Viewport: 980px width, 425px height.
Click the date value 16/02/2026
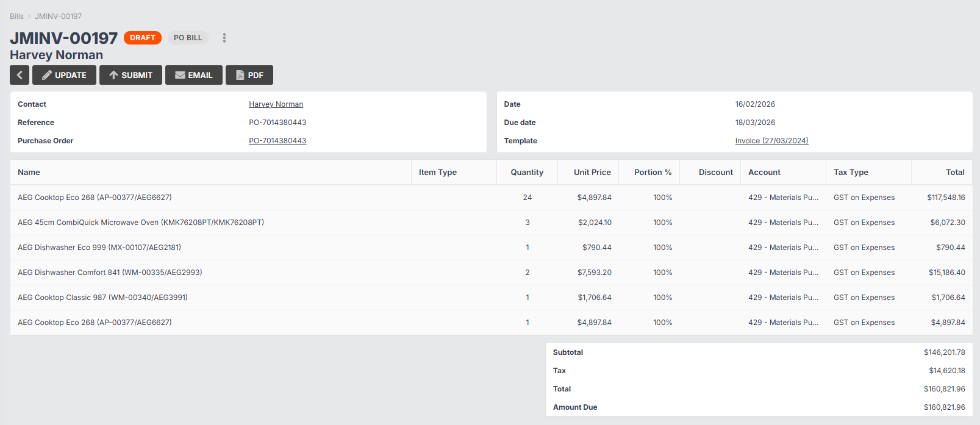click(x=755, y=104)
